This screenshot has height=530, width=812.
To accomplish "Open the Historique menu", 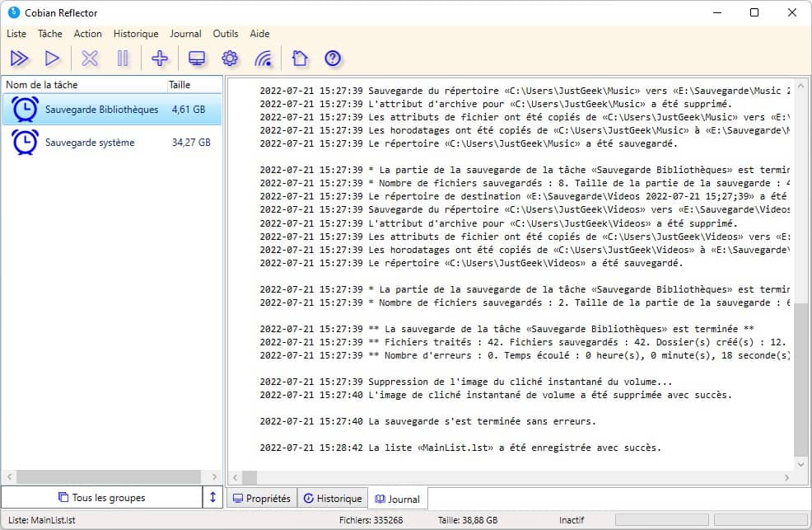I will pyautogui.click(x=136, y=34).
